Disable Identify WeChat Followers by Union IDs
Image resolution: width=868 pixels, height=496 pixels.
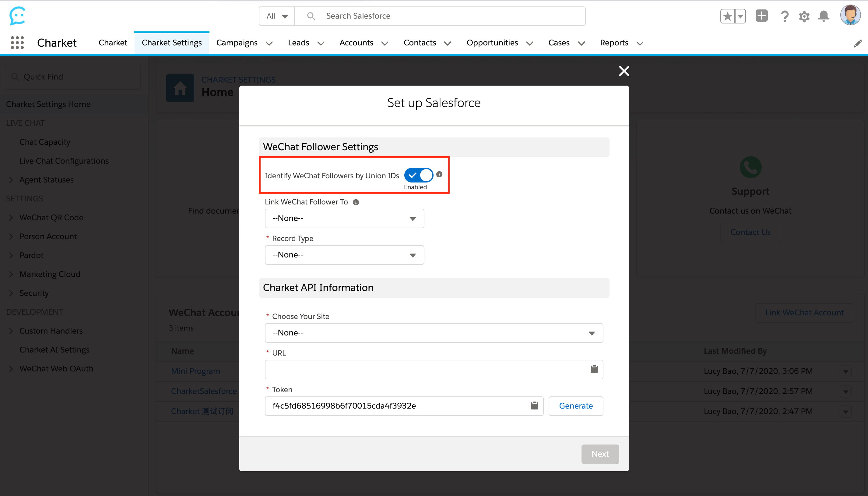[x=419, y=175]
